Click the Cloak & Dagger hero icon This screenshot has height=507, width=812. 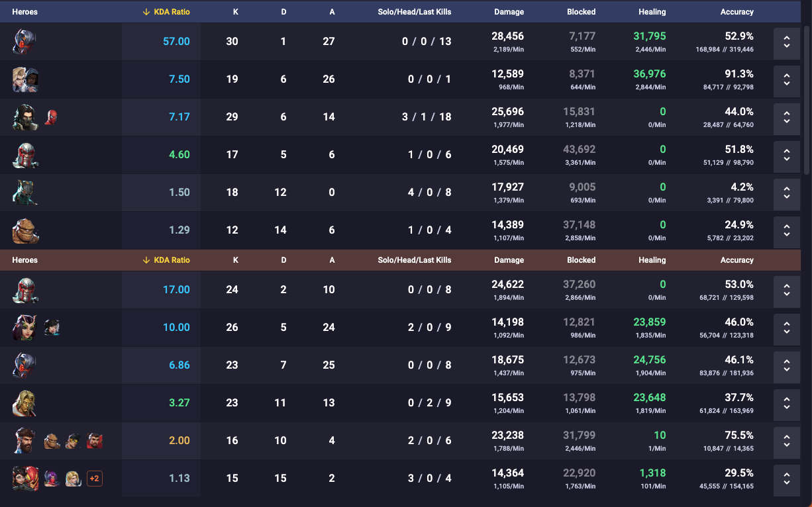tap(25, 79)
